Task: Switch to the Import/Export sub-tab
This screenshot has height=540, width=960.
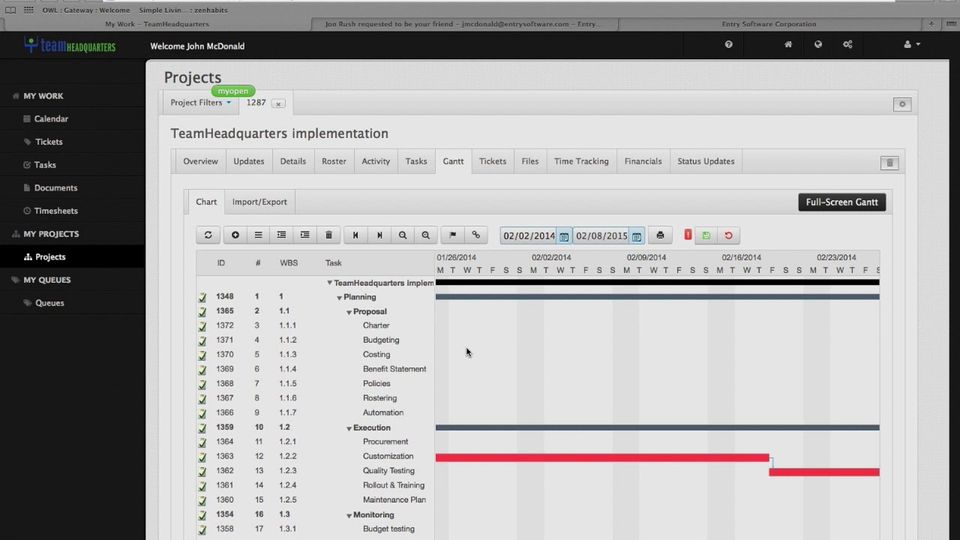Action: pyautogui.click(x=259, y=201)
